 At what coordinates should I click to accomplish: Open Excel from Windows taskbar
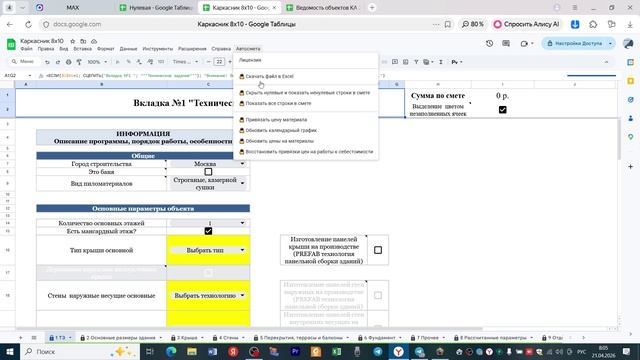tap(336, 351)
